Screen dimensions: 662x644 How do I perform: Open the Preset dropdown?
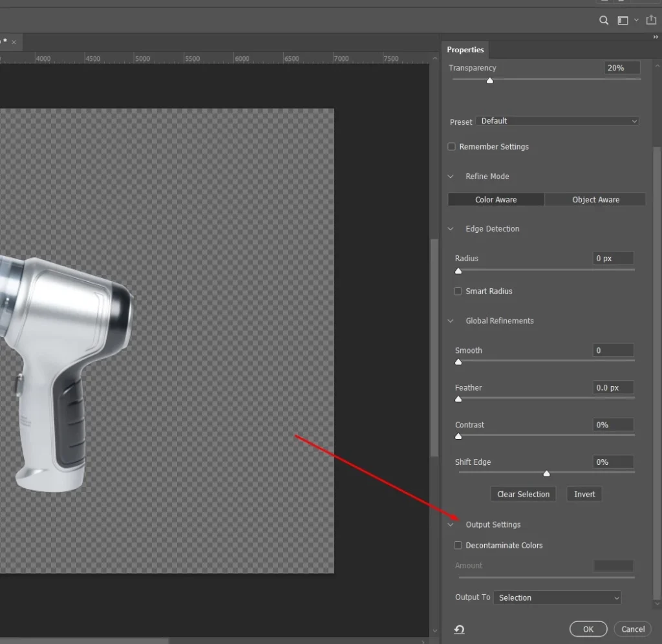(x=557, y=121)
